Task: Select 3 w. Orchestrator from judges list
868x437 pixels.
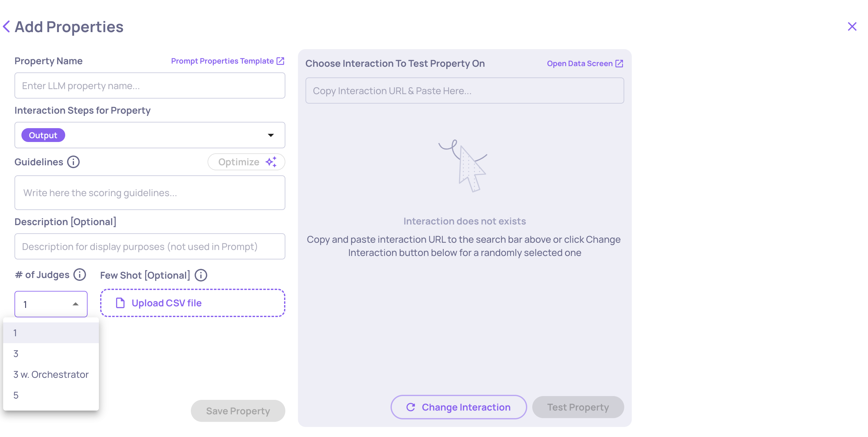Action: coord(50,374)
